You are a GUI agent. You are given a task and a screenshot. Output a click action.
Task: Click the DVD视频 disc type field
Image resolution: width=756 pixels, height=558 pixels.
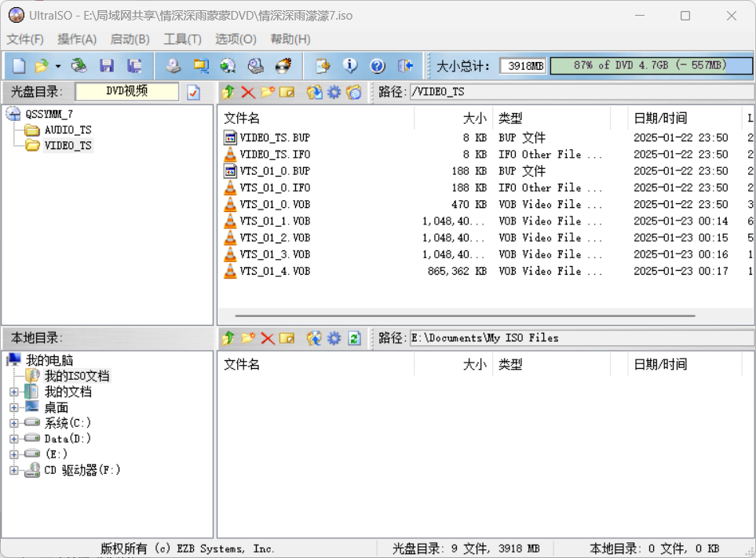coord(127,91)
